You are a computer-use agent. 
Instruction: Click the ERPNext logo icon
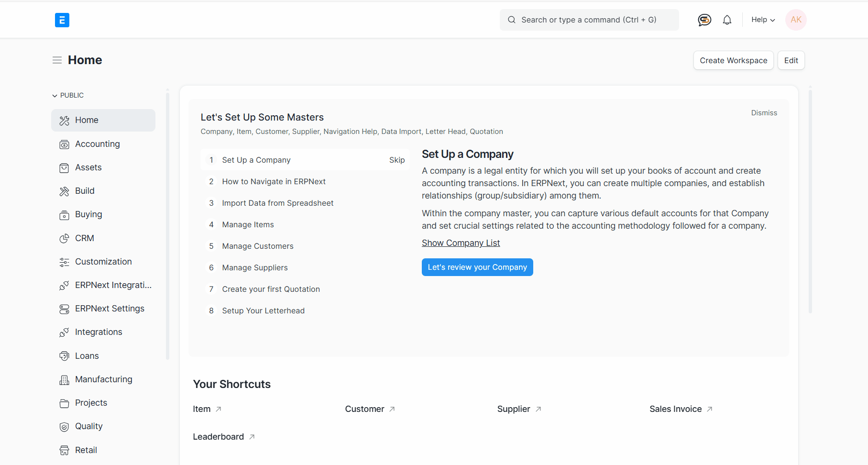click(62, 20)
